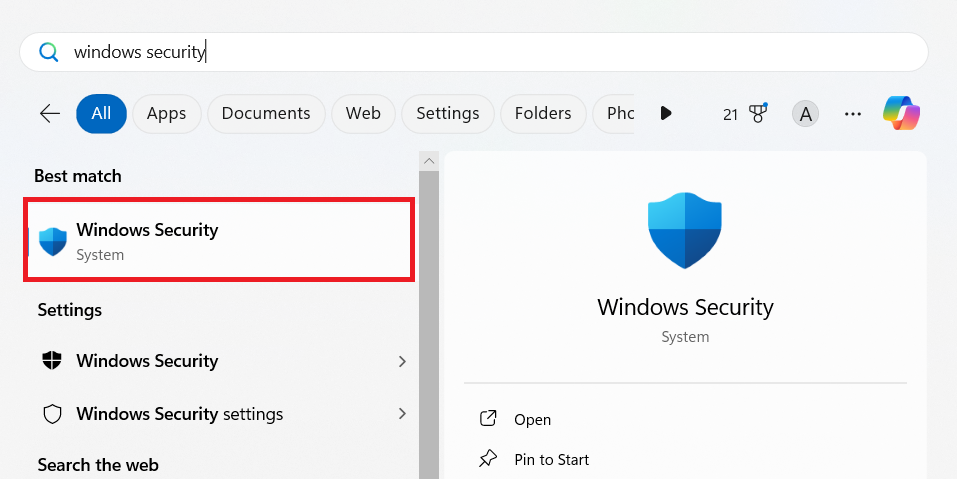Click the 'Best match' heading
The image size is (957, 479).
click(x=78, y=176)
